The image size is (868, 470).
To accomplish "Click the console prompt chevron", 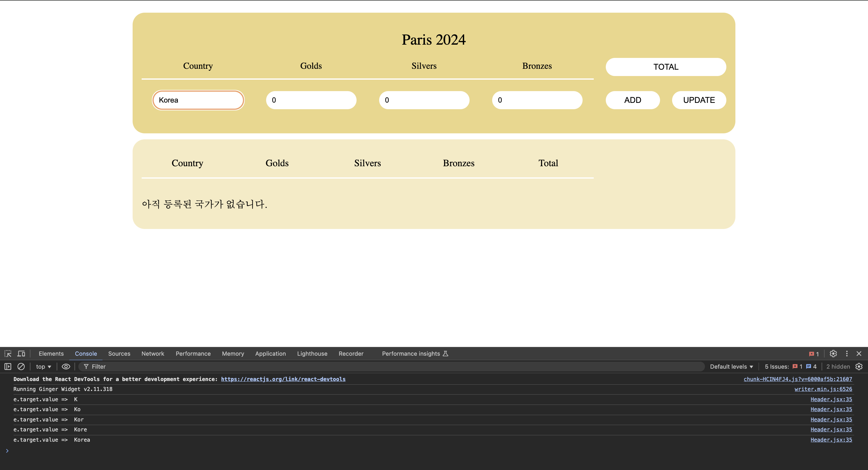I will point(7,451).
